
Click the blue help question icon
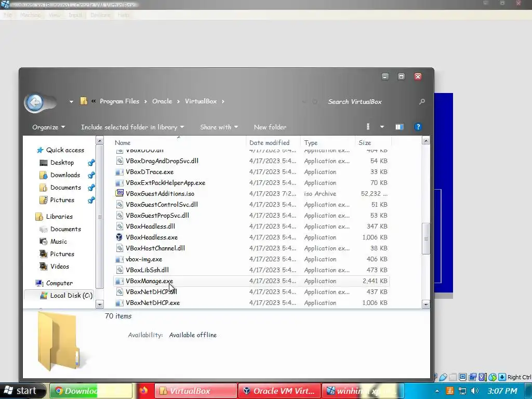tap(418, 127)
